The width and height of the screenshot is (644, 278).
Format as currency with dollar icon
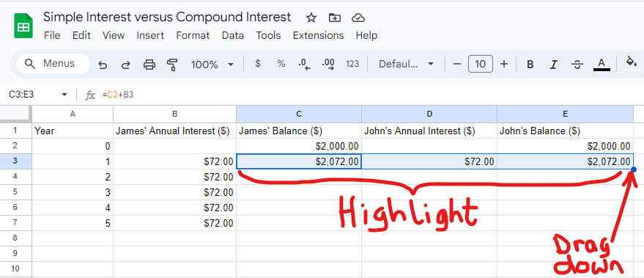pos(257,64)
